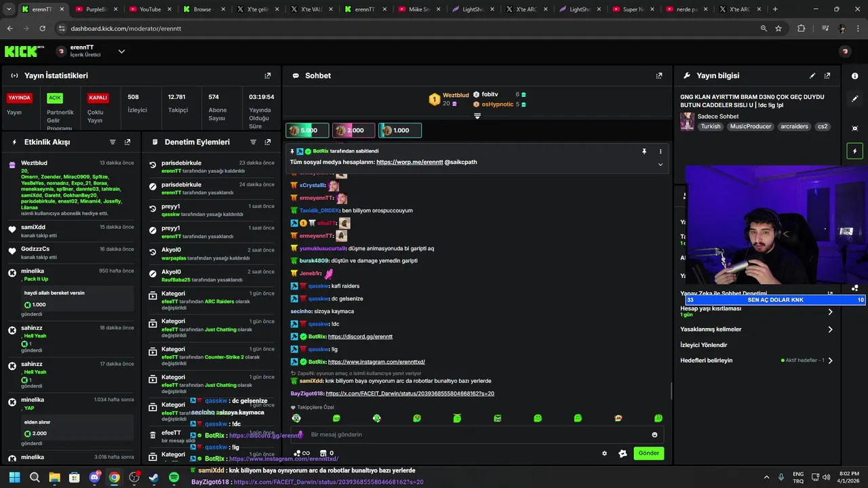868x488 pixels.
Task: Open İzleyici Yönlendir option
Action: point(704,345)
